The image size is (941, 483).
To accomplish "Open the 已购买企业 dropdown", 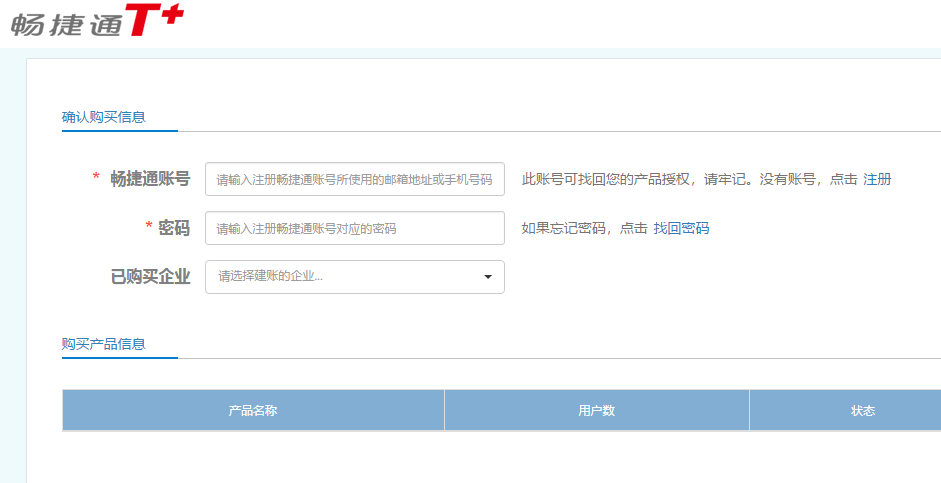I will [355, 277].
